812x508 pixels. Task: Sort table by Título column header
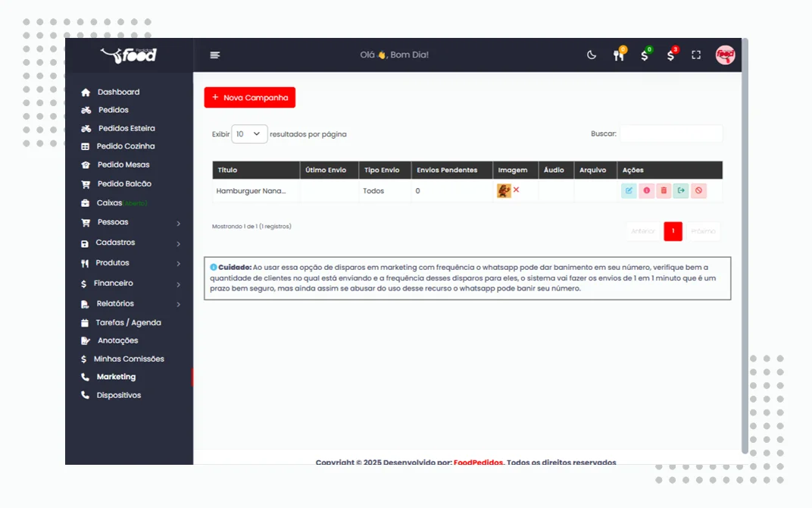point(256,170)
